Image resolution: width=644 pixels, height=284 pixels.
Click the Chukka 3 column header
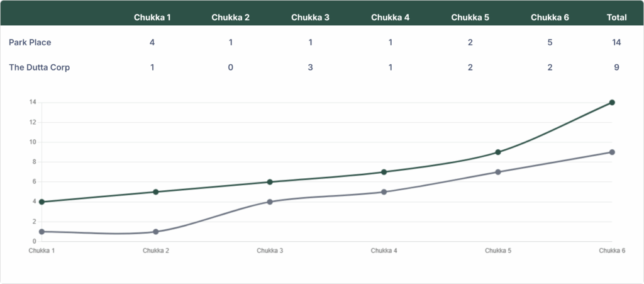pos(310,17)
